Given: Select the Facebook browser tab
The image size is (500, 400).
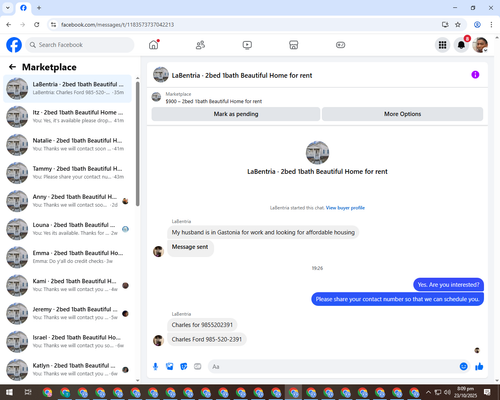Looking at the screenshot, I should coord(23,8).
